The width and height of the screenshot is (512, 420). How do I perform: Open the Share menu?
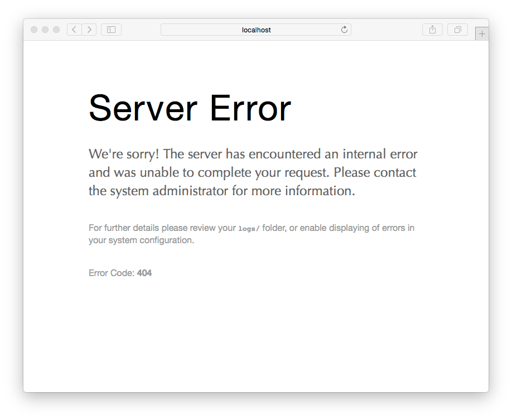(432, 30)
